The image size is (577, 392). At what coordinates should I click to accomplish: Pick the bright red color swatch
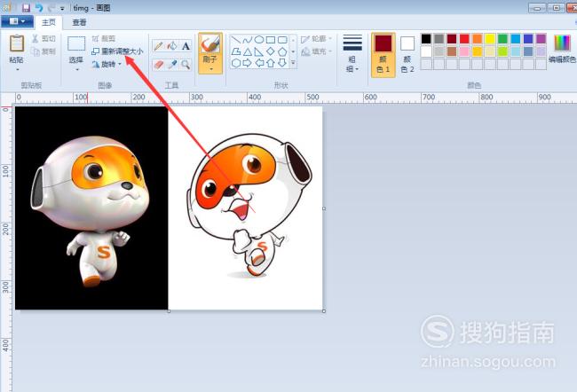(464, 39)
